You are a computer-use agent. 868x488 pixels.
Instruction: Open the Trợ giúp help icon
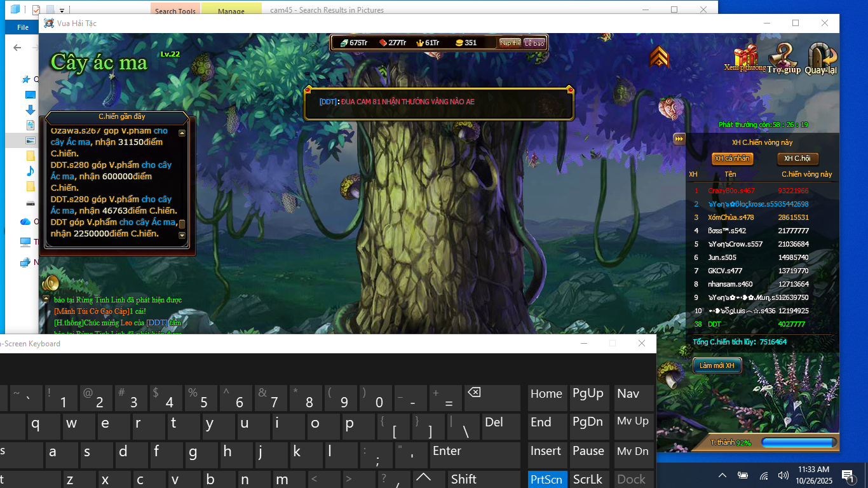tap(783, 58)
